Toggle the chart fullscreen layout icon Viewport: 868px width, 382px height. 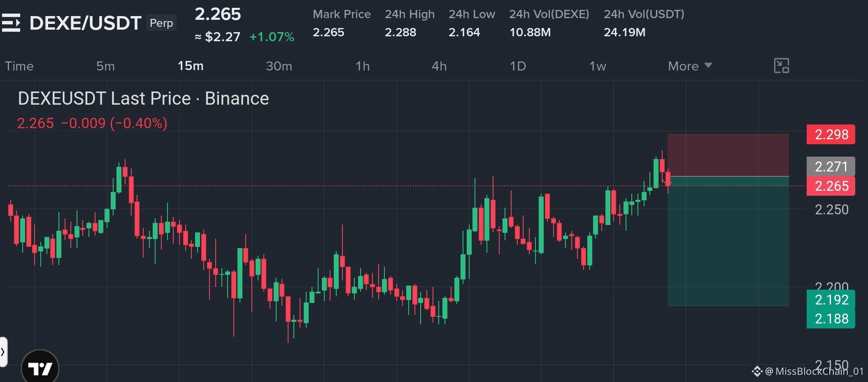781,66
